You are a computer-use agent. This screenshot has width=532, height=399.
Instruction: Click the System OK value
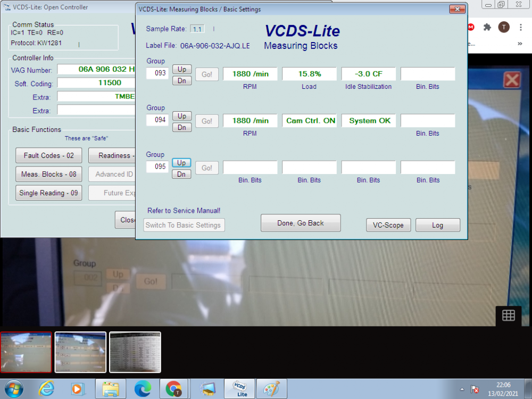pos(369,121)
